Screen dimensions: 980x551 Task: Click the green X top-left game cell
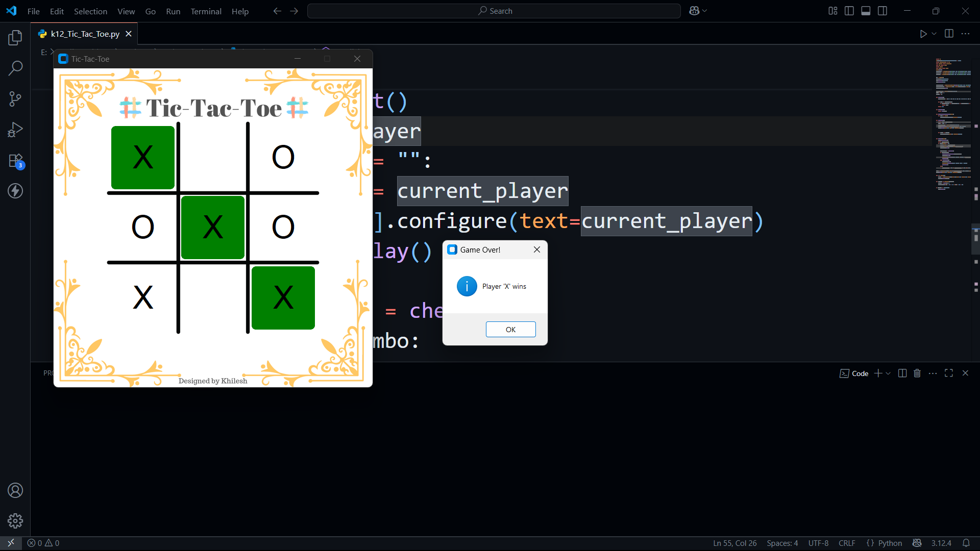pyautogui.click(x=143, y=157)
